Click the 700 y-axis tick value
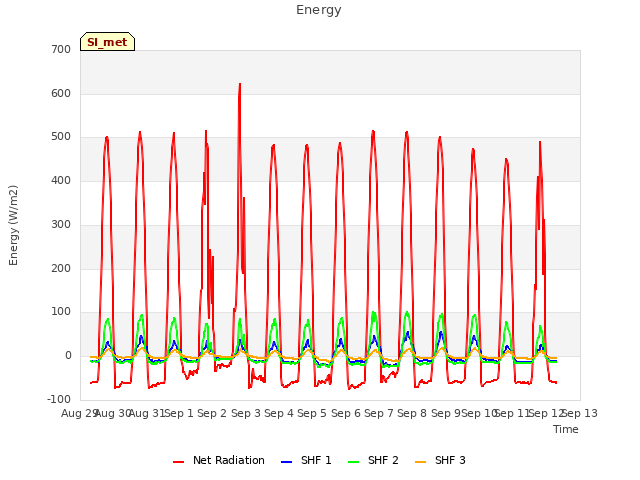 pyautogui.click(x=61, y=49)
